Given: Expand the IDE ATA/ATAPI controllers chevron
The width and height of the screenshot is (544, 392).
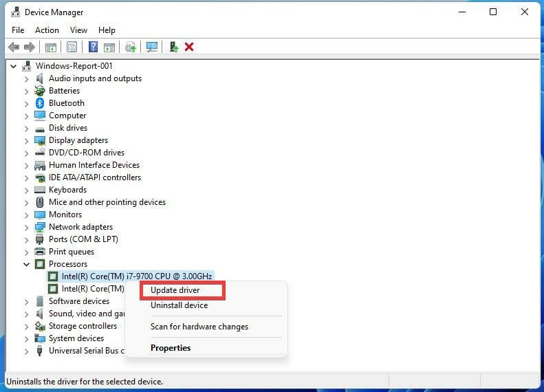Looking at the screenshot, I should [26, 178].
